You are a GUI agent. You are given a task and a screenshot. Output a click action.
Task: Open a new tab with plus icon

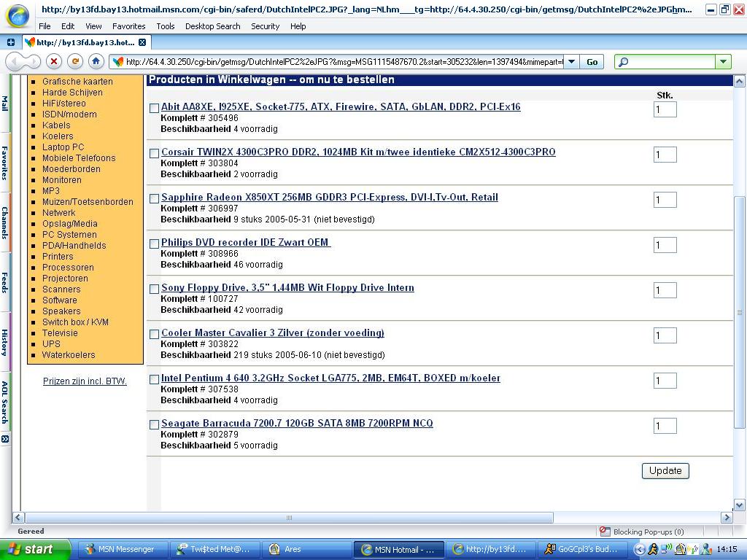10,42
